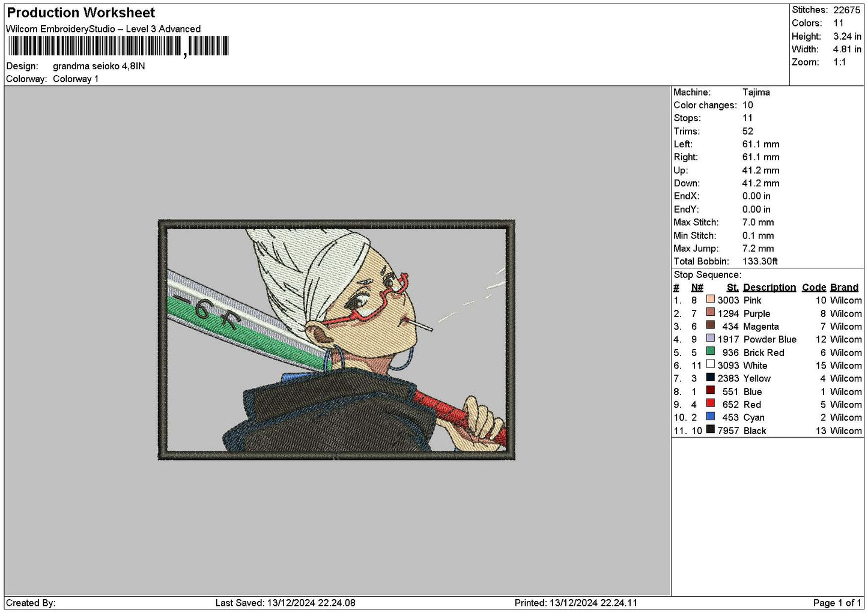
Task: Select the stitch count "22675"
Action: click(x=847, y=10)
